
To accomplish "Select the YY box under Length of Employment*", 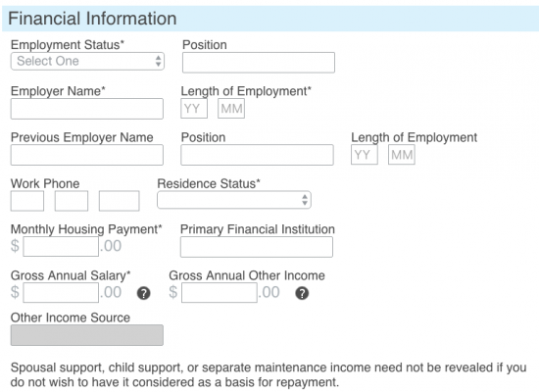I will pyautogui.click(x=194, y=109).
